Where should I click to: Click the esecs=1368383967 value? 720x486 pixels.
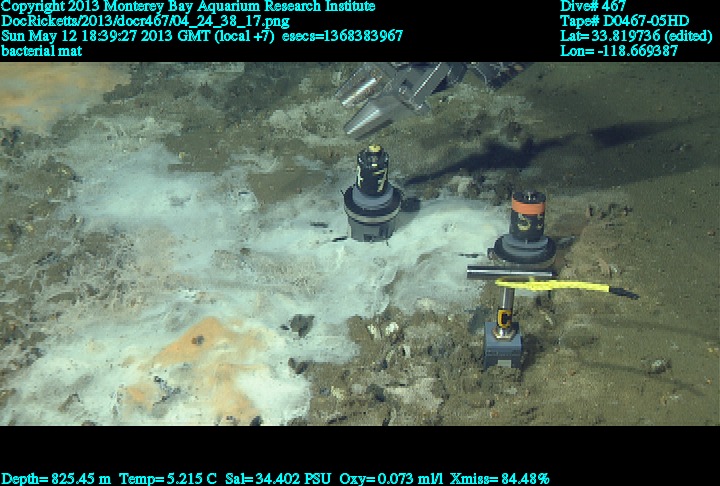pos(343,36)
